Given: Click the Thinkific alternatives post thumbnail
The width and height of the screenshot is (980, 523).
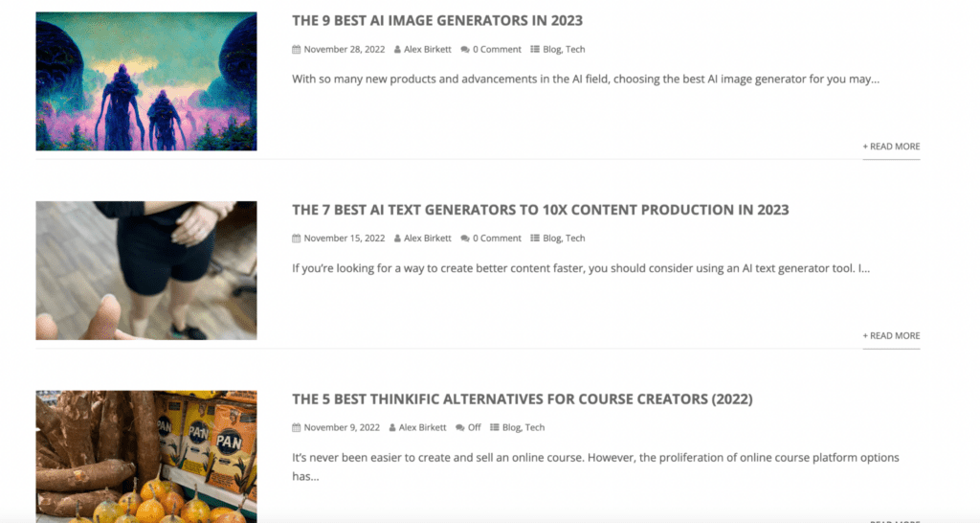Looking at the screenshot, I should coord(146,457).
